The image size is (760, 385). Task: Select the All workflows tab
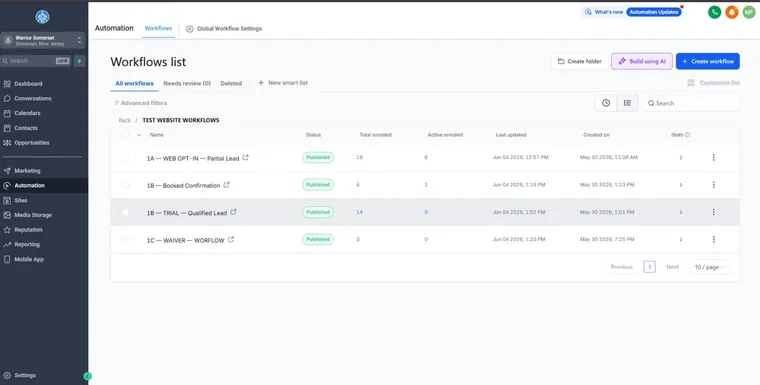(134, 83)
